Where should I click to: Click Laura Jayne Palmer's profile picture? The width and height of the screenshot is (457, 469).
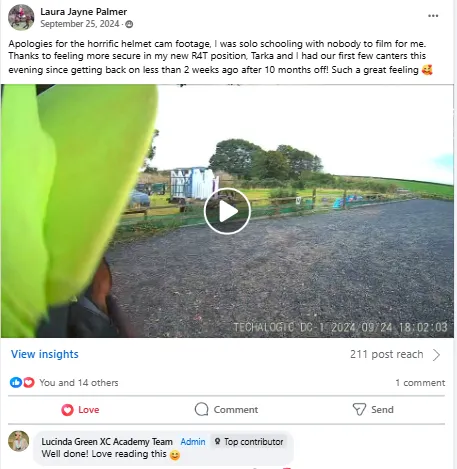point(21,17)
